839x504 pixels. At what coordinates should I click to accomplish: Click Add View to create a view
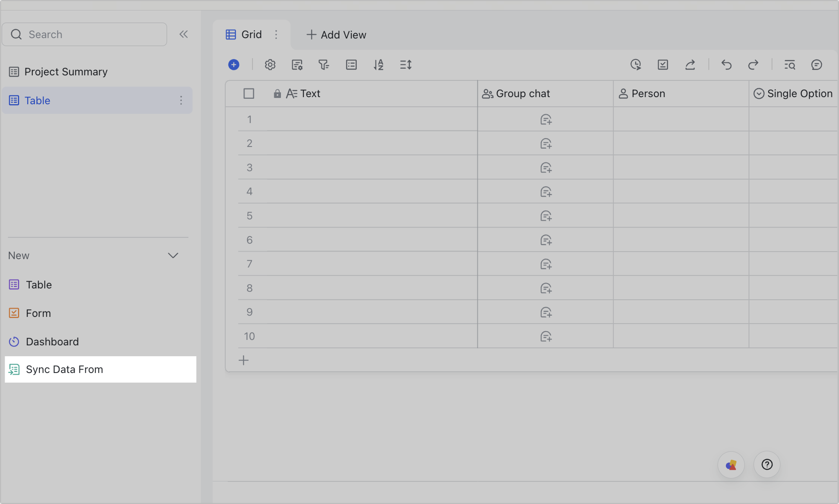pyautogui.click(x=336, y=34)
